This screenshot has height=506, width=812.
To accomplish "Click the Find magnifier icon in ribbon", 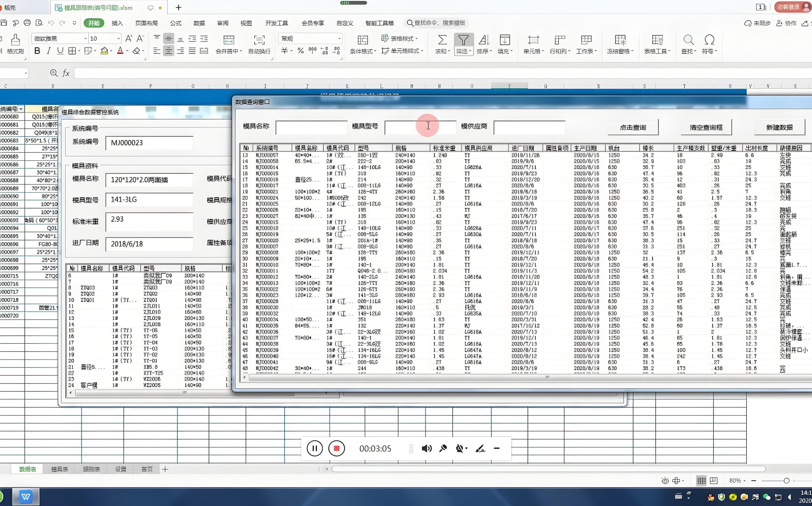I will 689,40.
